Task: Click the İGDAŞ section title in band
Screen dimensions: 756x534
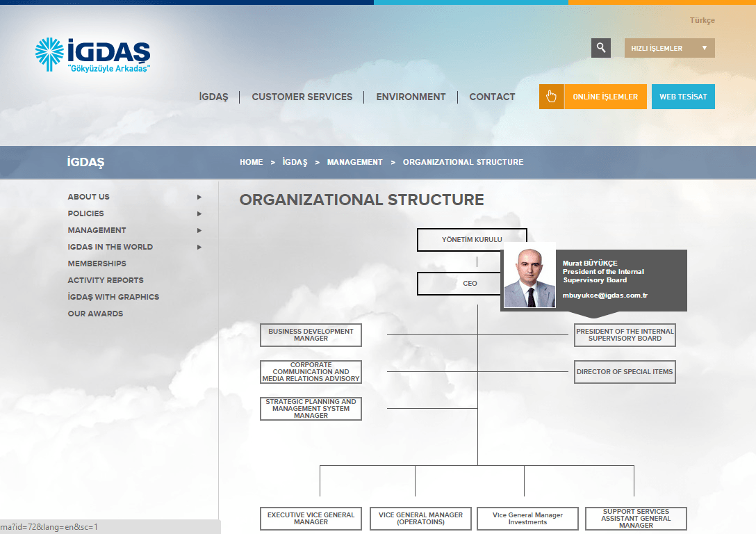Action: point(86,162)
